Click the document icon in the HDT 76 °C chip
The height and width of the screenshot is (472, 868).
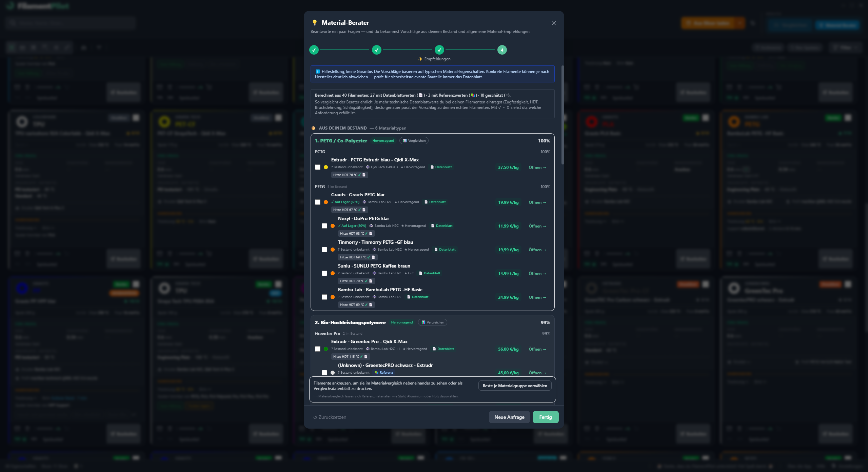tap(364, 175)
